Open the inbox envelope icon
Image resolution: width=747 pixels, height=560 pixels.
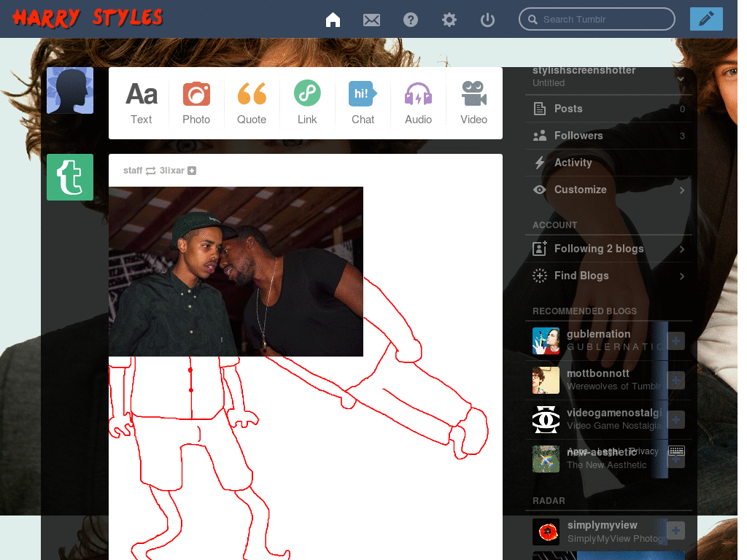click(371, 20)
